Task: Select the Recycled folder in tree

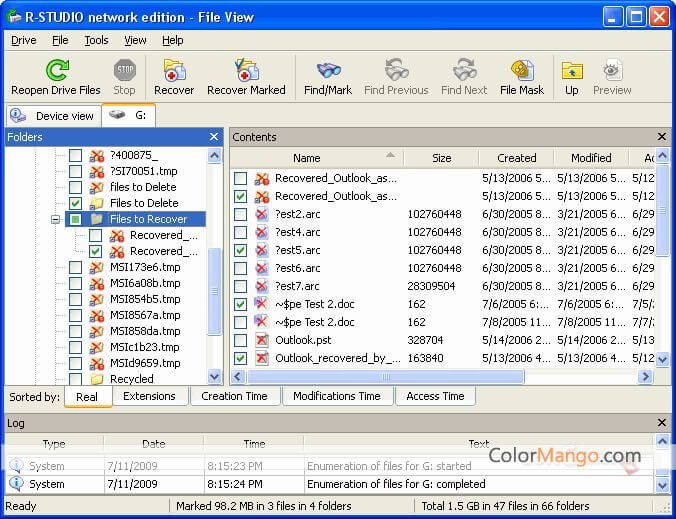Action: point(131,379)
